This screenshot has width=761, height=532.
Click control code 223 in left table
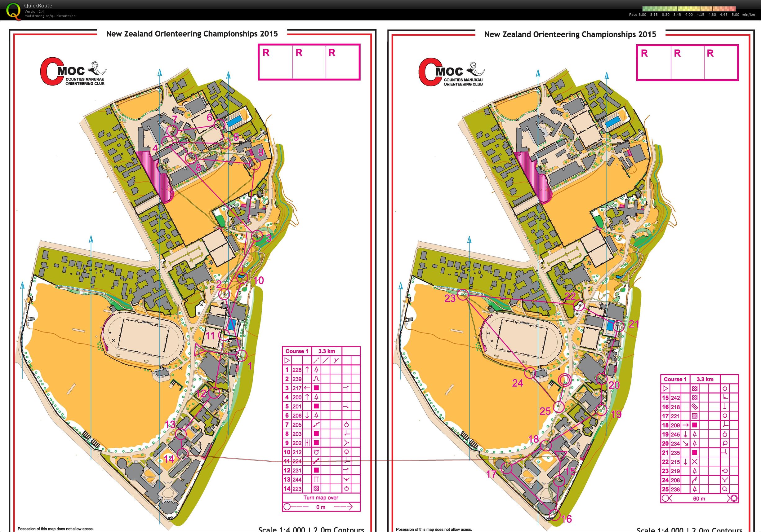click(297, 488)
